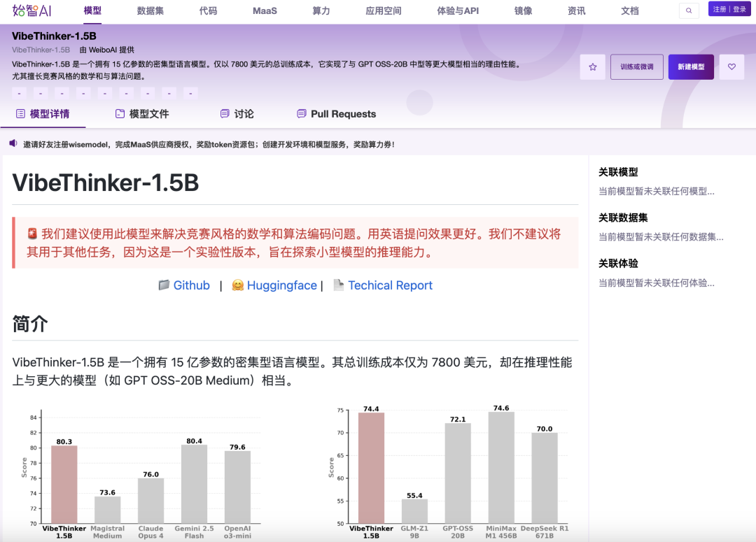
Task: Click the 76.0 Claude Opus 4 bar
Action: pyautogui.click(x=151, y=501)
